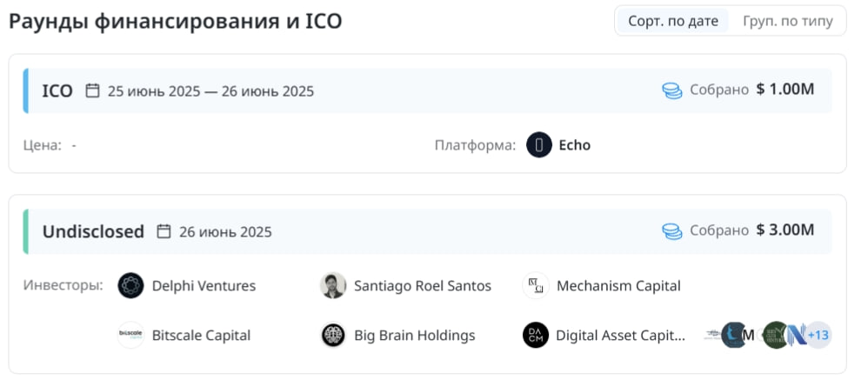The height and width of the screenshot is (380, 868).
Task: Click the coins icon beside ICO Собрано
Action: coord(672,90)
